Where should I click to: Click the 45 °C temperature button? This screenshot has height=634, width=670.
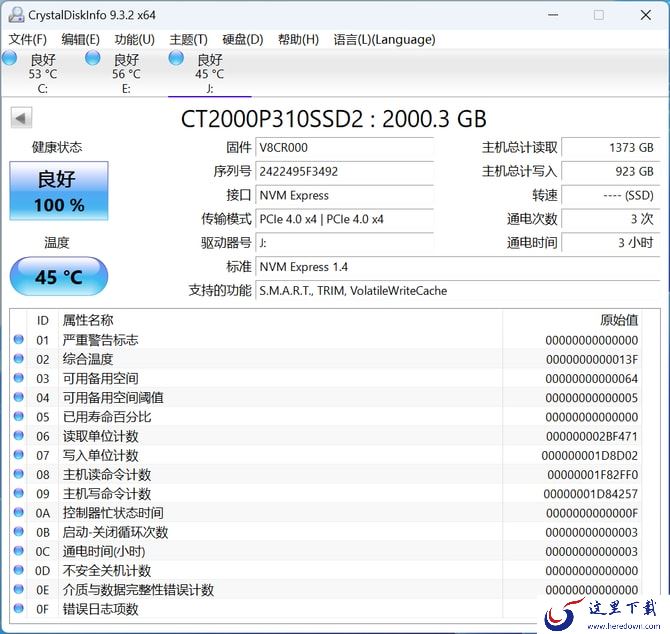59,276
